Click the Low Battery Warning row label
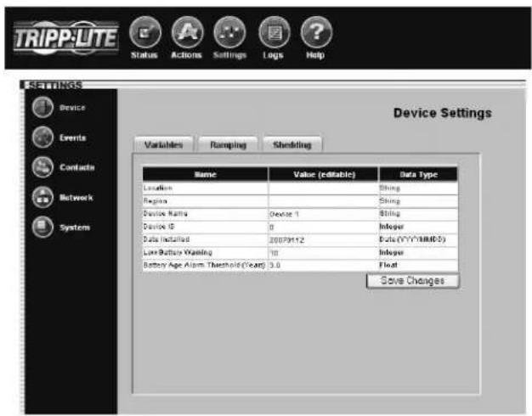This screenshot has height=416, width=532. tap(178, 252)
